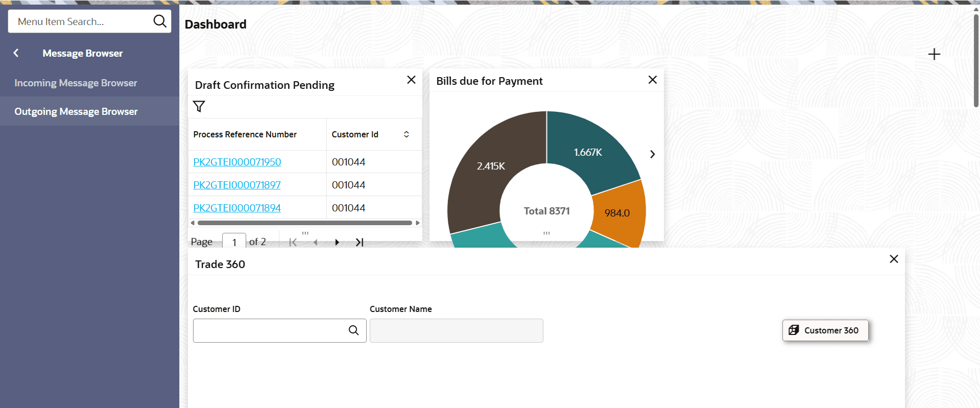The width and height of the screenshot is (980, 408).
Task: Click the Total 8371 chart center label
Action: tap(546, 211)
